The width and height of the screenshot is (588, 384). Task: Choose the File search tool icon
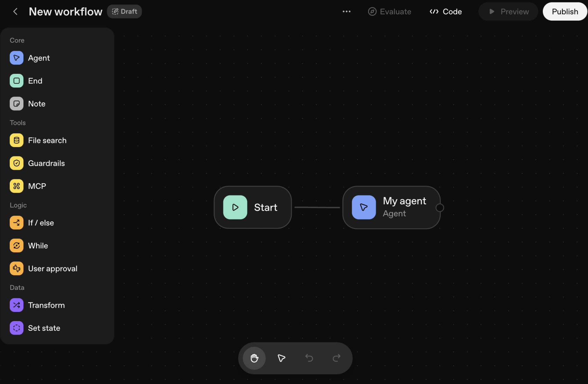(x=16, y=140)
